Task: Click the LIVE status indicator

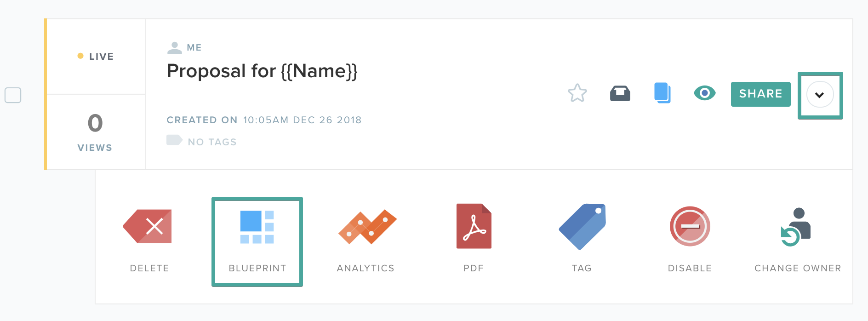Action: [x=96, y=57]
